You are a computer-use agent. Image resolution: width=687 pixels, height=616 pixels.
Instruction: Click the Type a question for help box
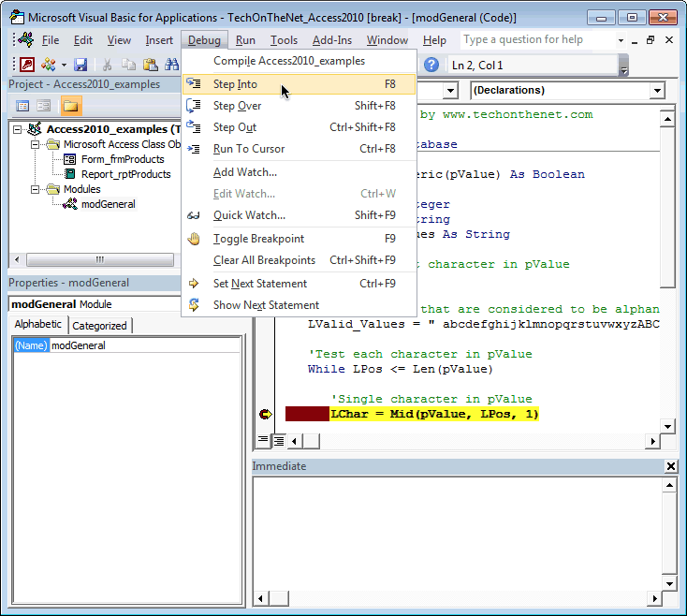[536, 40]
